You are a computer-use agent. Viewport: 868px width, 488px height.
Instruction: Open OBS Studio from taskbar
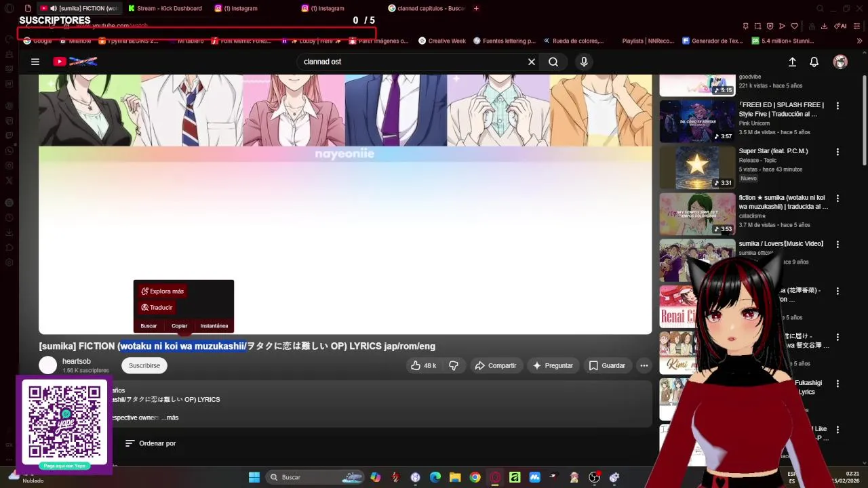pos(595,477)
